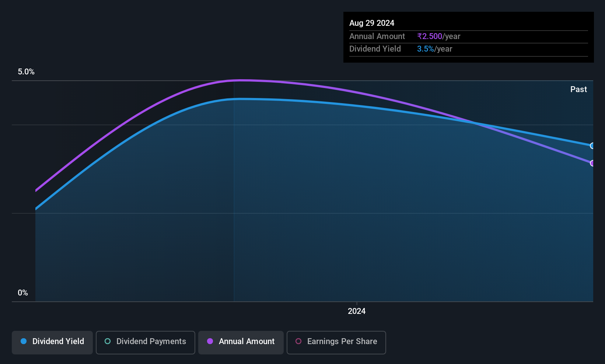Enable the Dividend Payments series
Image resolution: width=605 pixels, height=364 pixels.
[145, 342]
